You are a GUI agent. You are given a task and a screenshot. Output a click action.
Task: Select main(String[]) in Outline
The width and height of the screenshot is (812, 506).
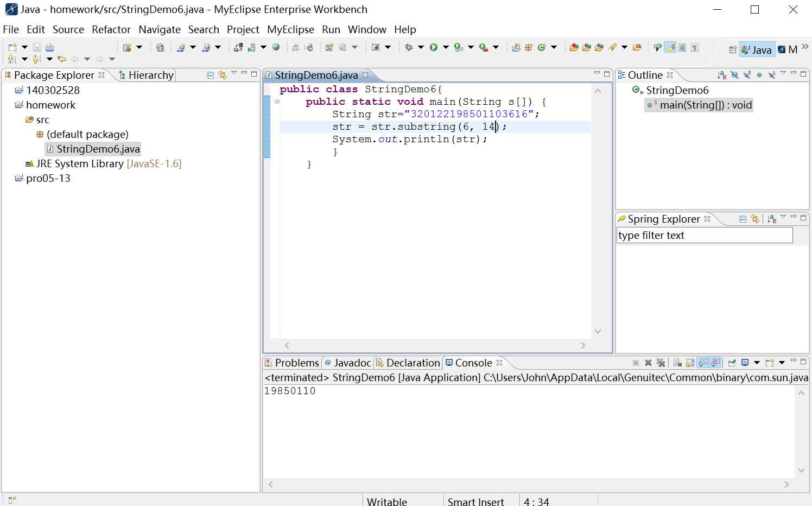point(699,105)
